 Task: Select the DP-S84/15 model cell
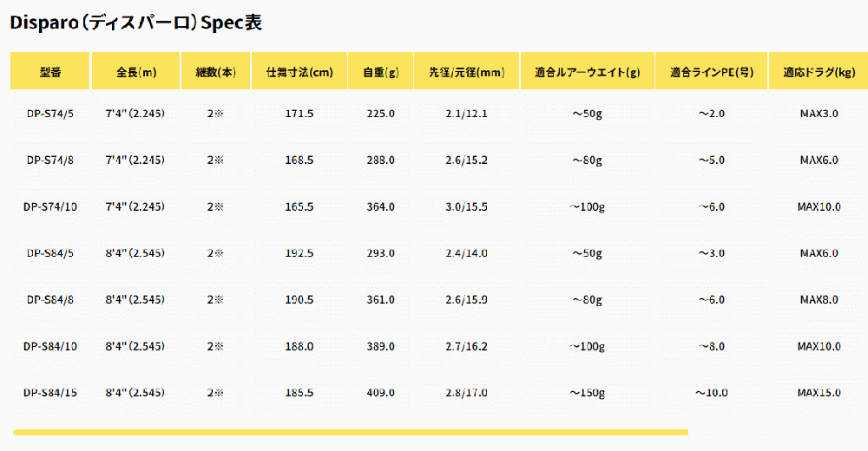tap(50, 392)
